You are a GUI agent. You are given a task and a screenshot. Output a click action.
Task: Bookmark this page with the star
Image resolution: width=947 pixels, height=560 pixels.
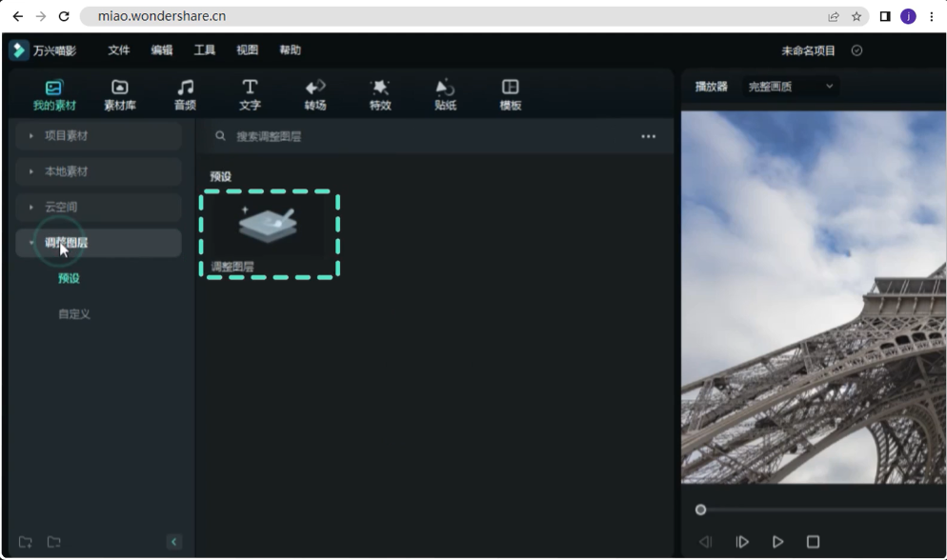coord(856,16)
